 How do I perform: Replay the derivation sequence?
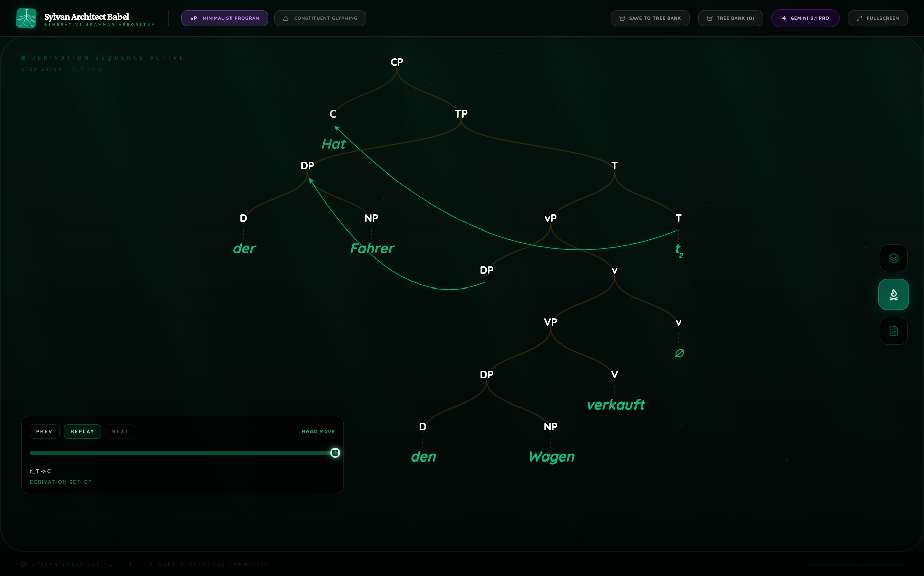(82, 432)
